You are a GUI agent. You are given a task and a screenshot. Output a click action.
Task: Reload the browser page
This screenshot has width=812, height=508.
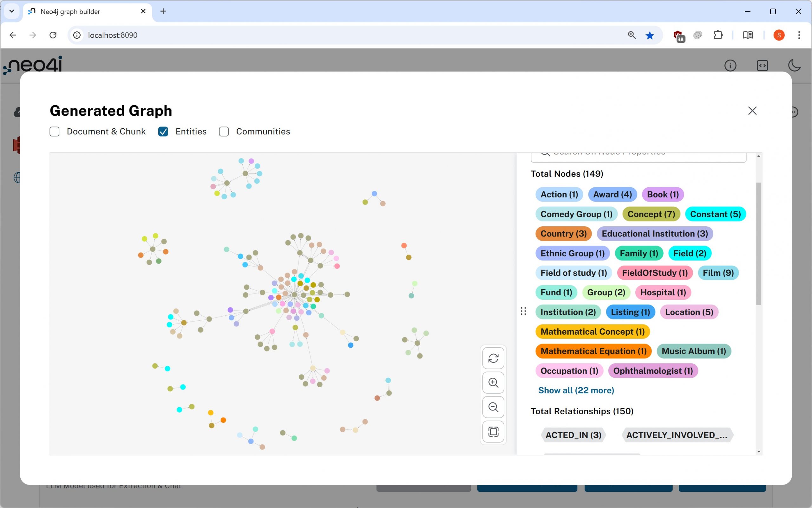(x=53, y=35)
